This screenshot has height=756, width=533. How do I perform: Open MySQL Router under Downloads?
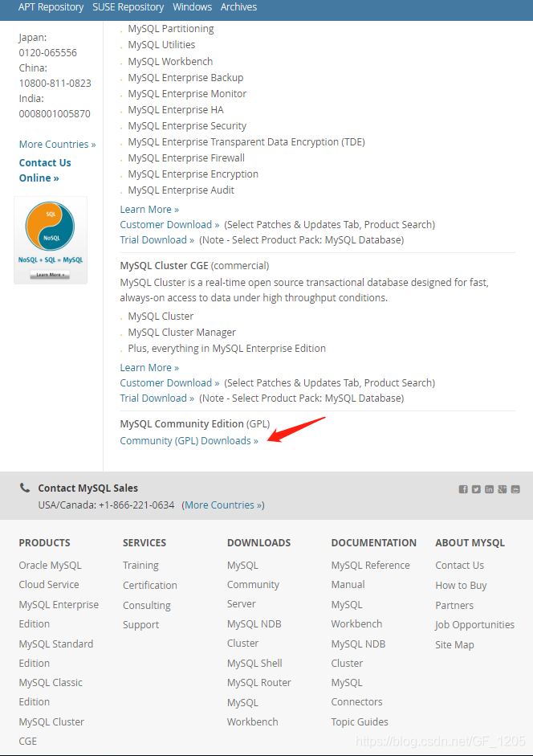tap(258, 683)
